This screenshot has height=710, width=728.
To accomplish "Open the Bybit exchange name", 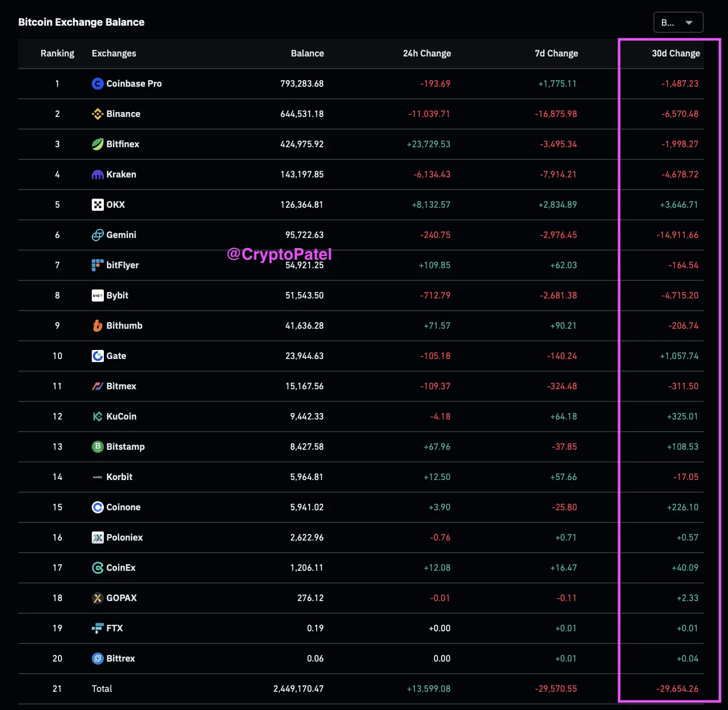I will pyautogui.click(x=117, y=295).
